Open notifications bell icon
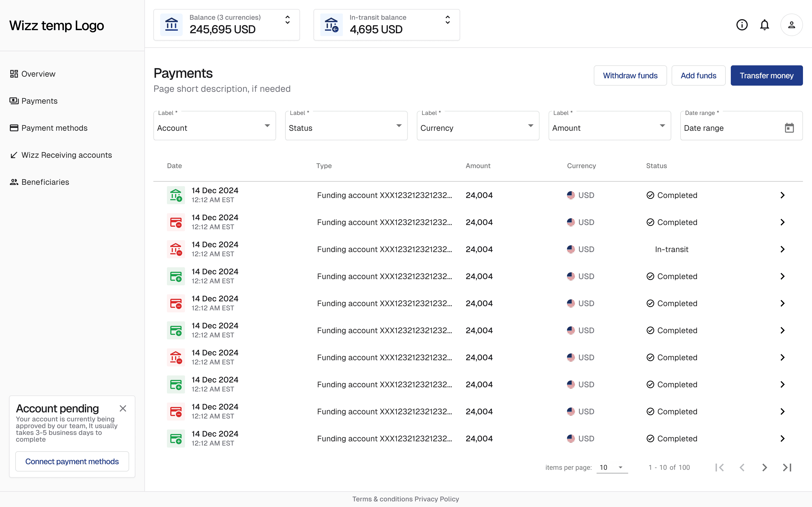Screen dimensions: 812x507 point(764,25)
